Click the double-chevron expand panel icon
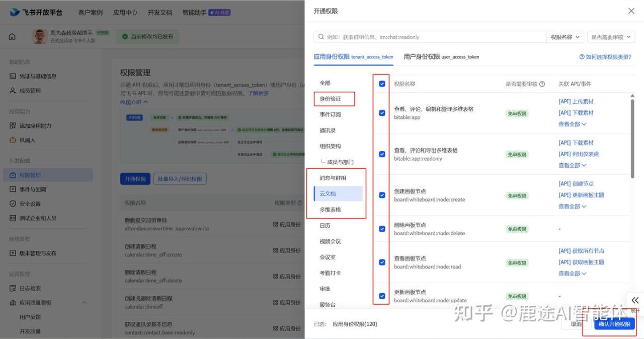 point(635,300)
